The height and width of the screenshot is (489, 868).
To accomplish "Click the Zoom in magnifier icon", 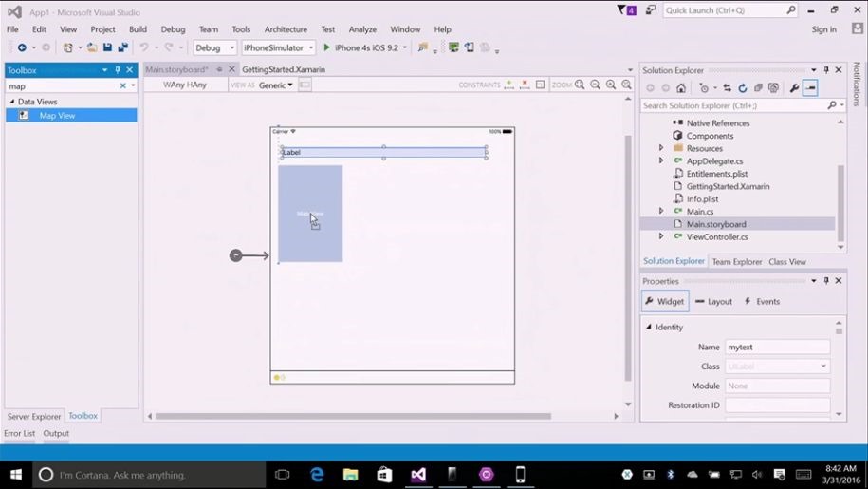I will (x=611, y=85).
